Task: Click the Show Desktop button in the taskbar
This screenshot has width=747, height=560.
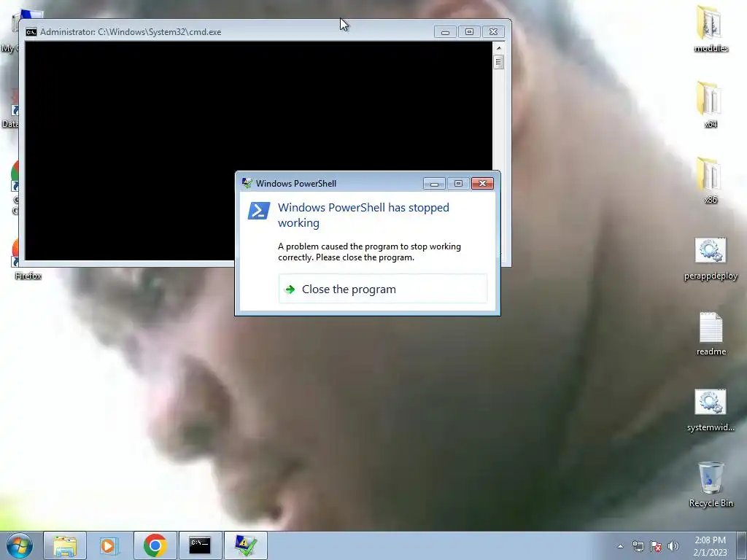Action: [741, 546]
